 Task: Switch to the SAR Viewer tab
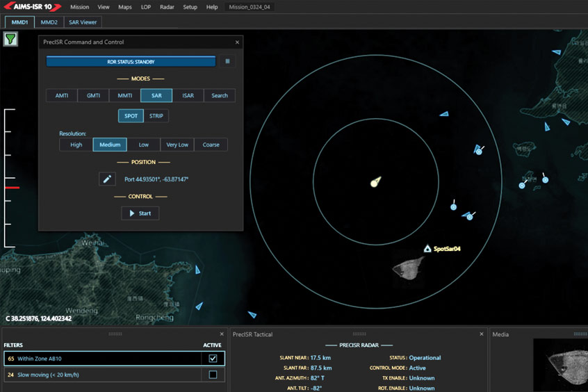82,22
